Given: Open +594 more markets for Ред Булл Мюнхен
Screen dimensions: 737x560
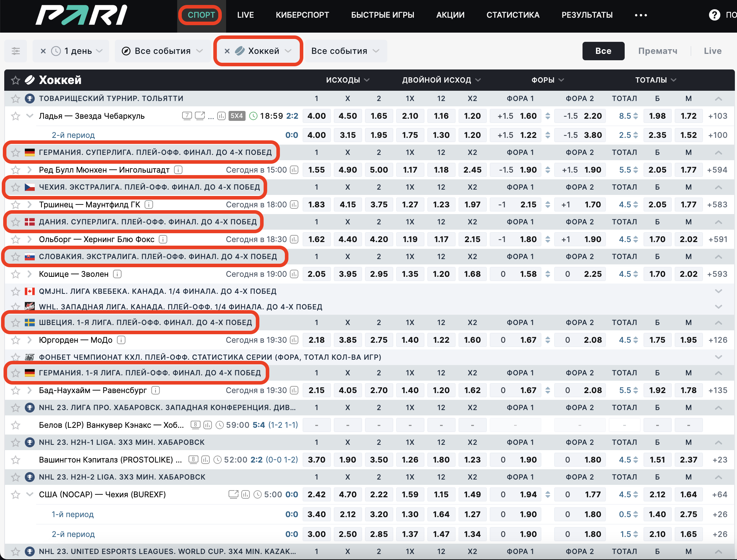Looking at the screenshot, I should click(x=717, y=170).
